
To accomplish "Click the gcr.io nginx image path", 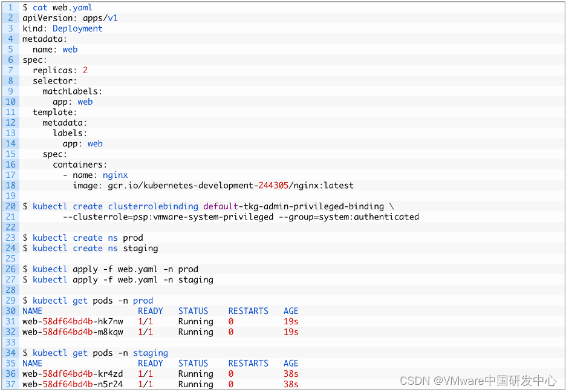I will tap(230, 186).
